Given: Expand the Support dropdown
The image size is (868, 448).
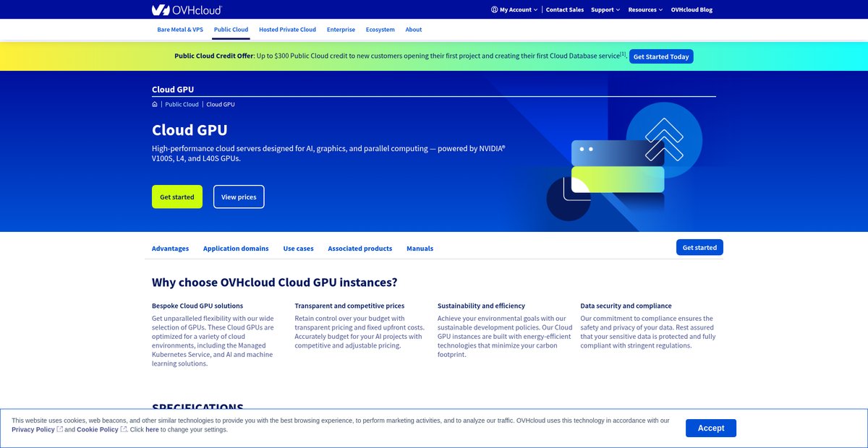Looking at the screenshot, I should point(605,9).
